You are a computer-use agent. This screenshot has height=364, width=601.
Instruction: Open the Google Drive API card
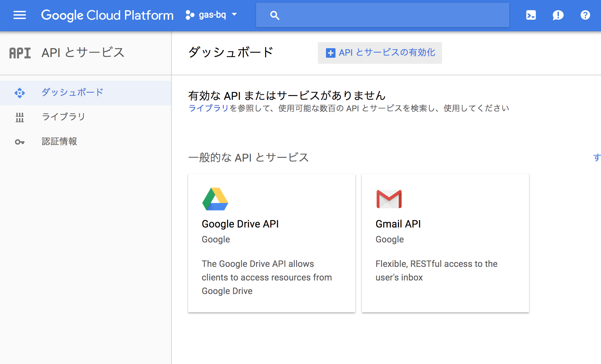[272, 243]
